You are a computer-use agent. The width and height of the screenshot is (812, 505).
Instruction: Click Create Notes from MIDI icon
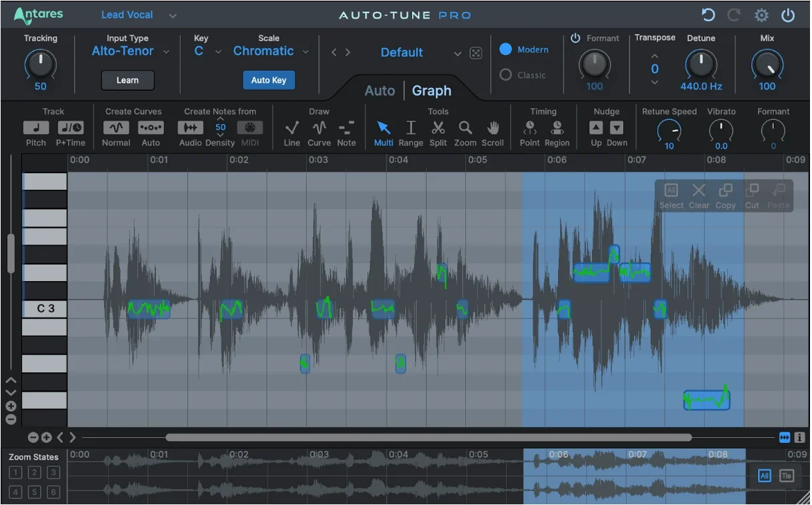tap(250, 127)
